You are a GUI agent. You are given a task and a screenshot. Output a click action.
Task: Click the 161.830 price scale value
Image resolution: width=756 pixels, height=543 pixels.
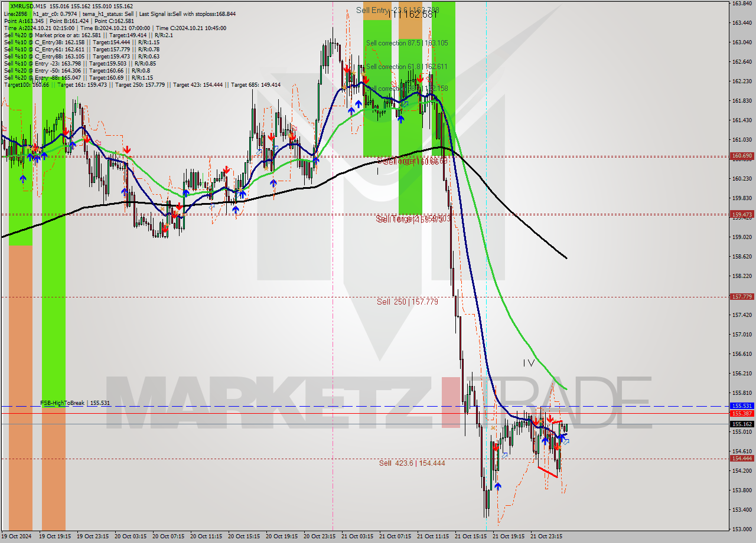click(742, 101)
